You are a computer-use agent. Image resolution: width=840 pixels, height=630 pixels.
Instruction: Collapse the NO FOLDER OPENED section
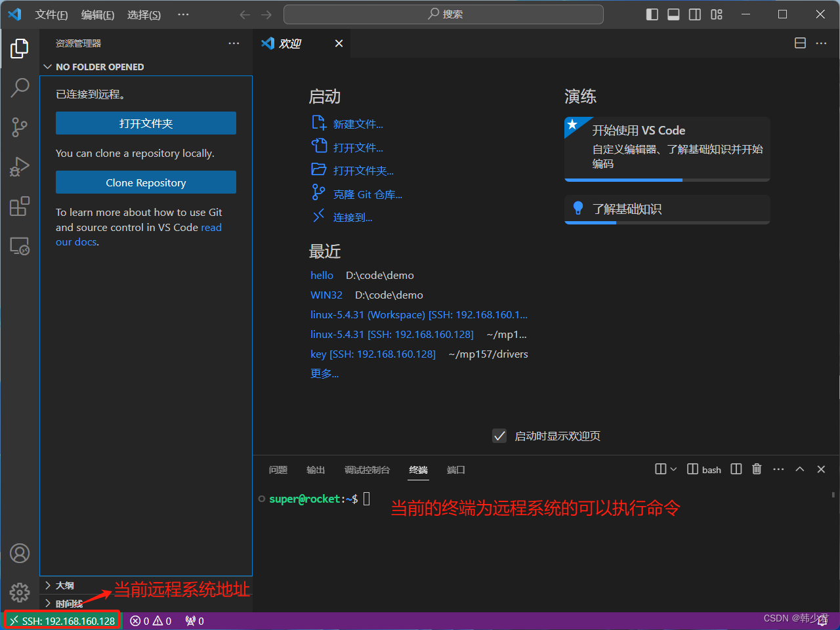point(146,67)
